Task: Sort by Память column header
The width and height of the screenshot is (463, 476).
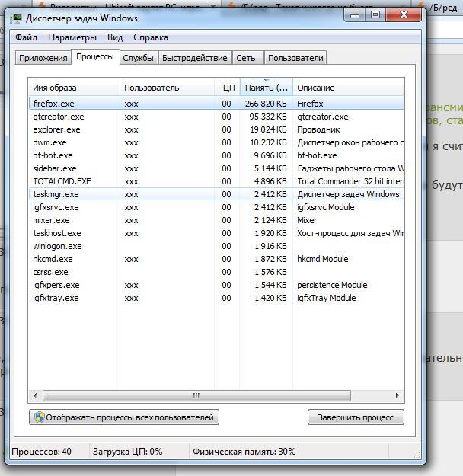Action: pos(267,88)
